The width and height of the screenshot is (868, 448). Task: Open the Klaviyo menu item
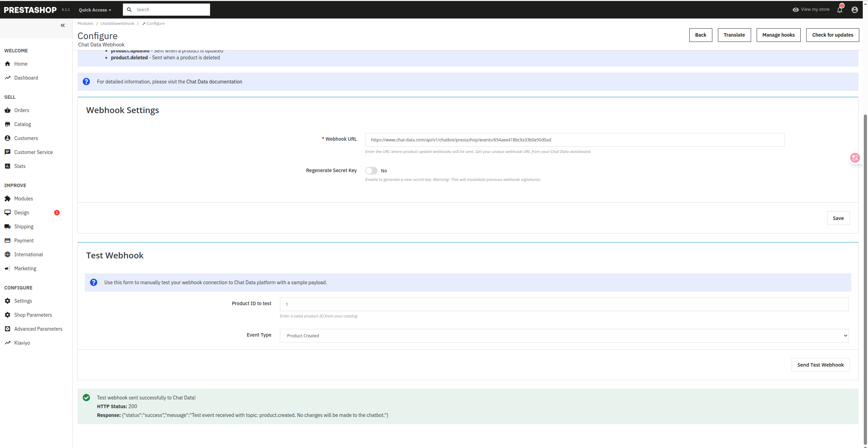[22, 343]
